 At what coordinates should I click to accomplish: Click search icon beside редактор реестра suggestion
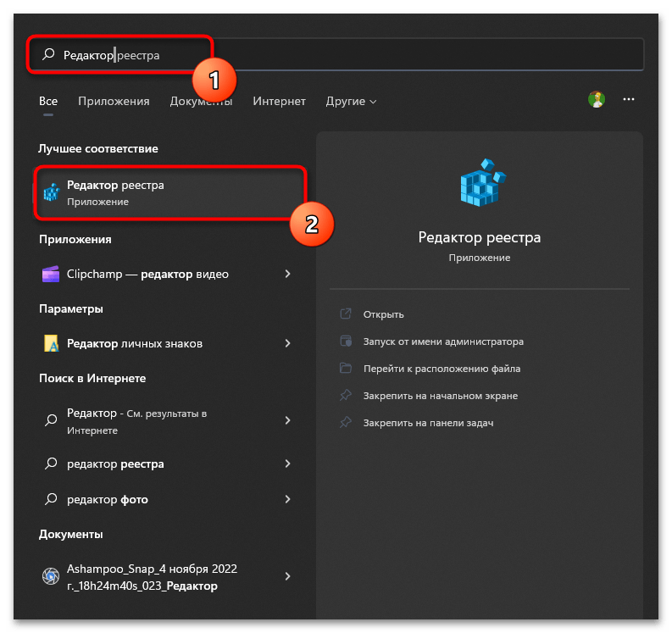pyautogui.click(x=51, y=464)
